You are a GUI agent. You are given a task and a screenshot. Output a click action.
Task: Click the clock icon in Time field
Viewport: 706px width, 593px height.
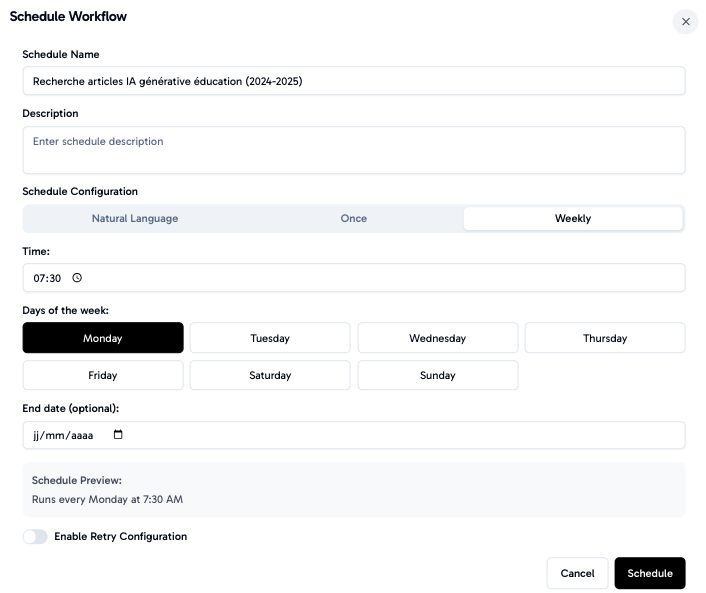pos(77,278)
